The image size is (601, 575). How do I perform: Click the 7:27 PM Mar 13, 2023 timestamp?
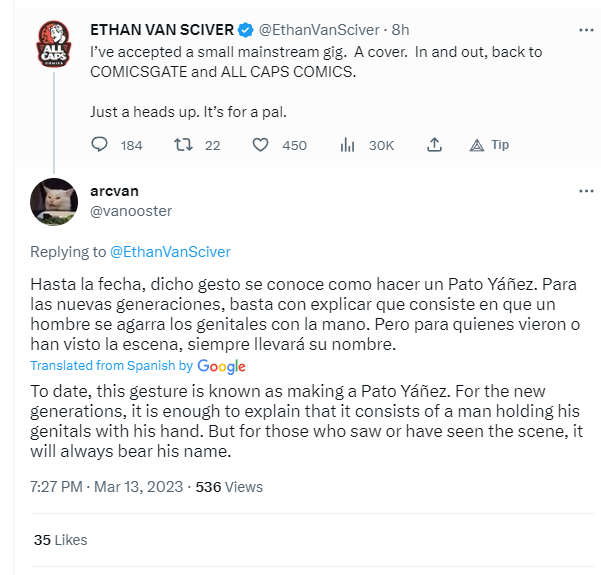(x=107, y=487)
